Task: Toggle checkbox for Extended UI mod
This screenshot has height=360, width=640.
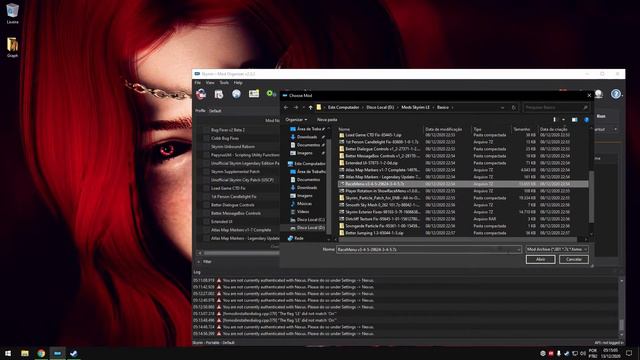Action: (206, 222)
